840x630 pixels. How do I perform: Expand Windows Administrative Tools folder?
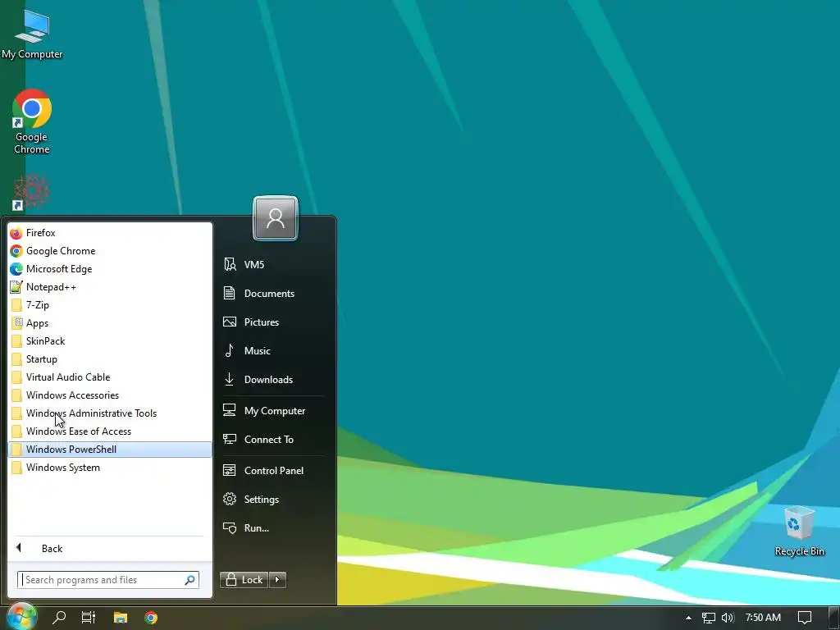110,413
